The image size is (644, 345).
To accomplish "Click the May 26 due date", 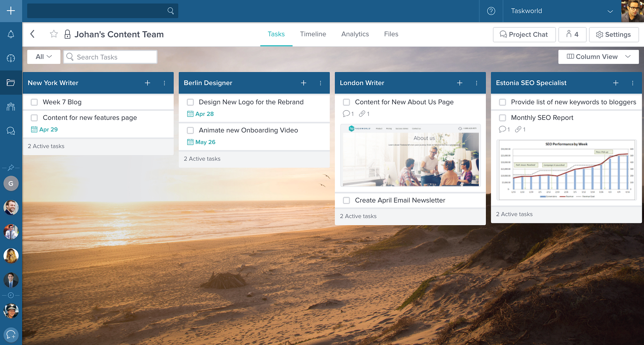I will point(201,142).
